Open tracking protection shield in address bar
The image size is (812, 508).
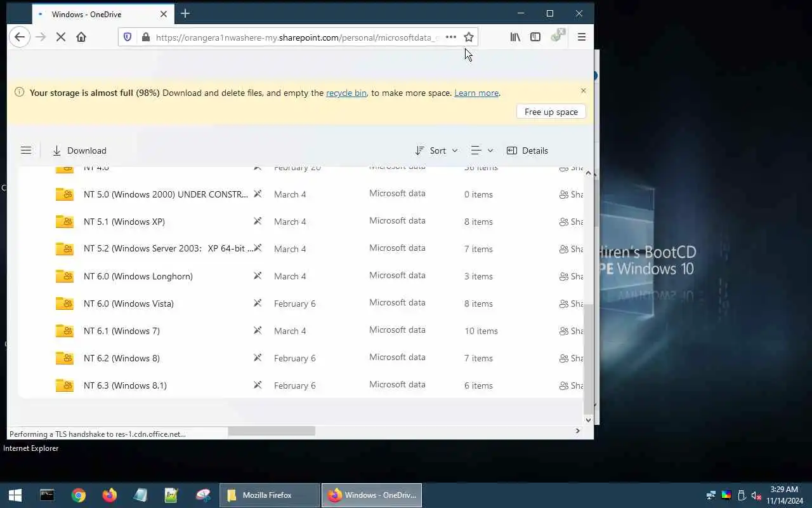[x=128, y=37]
